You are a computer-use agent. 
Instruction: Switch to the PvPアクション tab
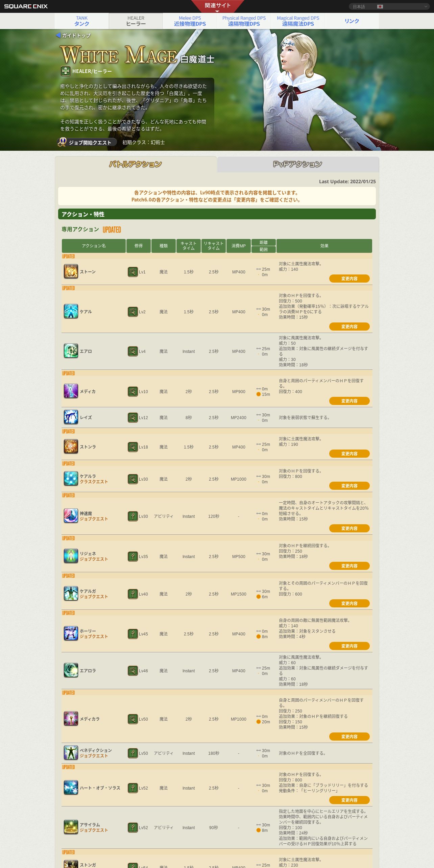[298, 164]
